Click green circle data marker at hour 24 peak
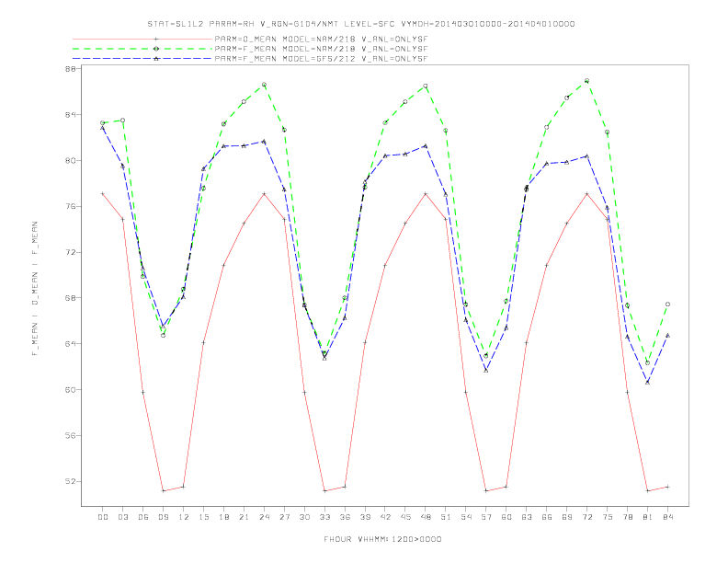The width and height of the screenshot is (728, 563). click(x=264, y=85)
